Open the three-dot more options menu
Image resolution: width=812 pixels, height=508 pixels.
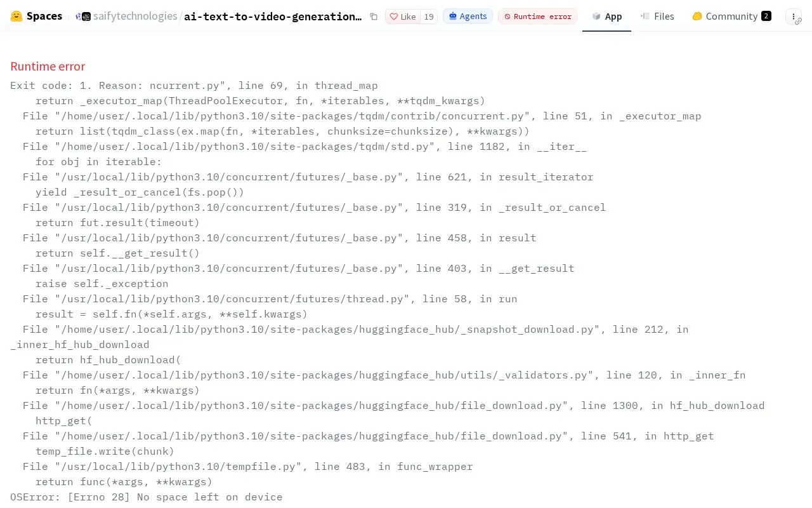click(x=794, y=17)
